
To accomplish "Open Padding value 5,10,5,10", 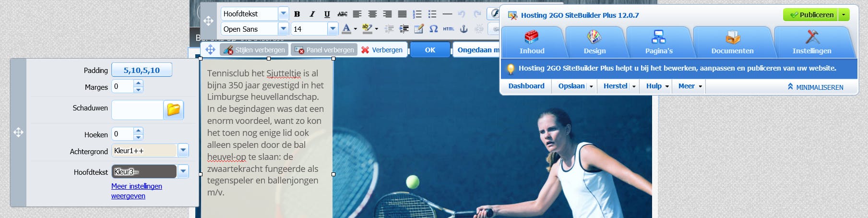I will 142,70.
